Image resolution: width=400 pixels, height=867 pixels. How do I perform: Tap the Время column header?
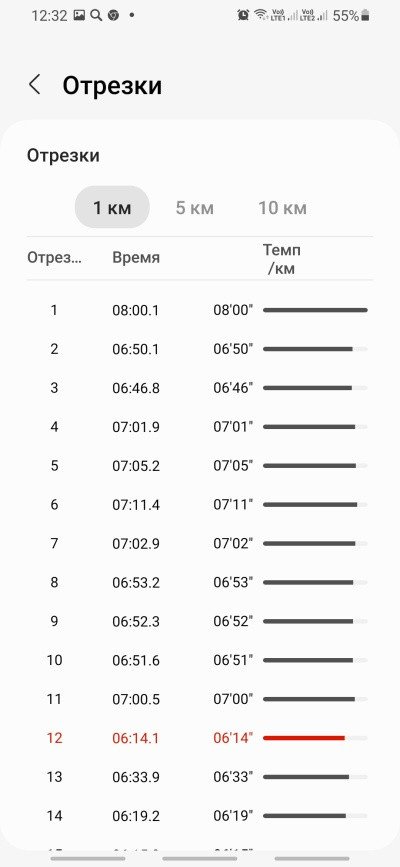point(136,258)
